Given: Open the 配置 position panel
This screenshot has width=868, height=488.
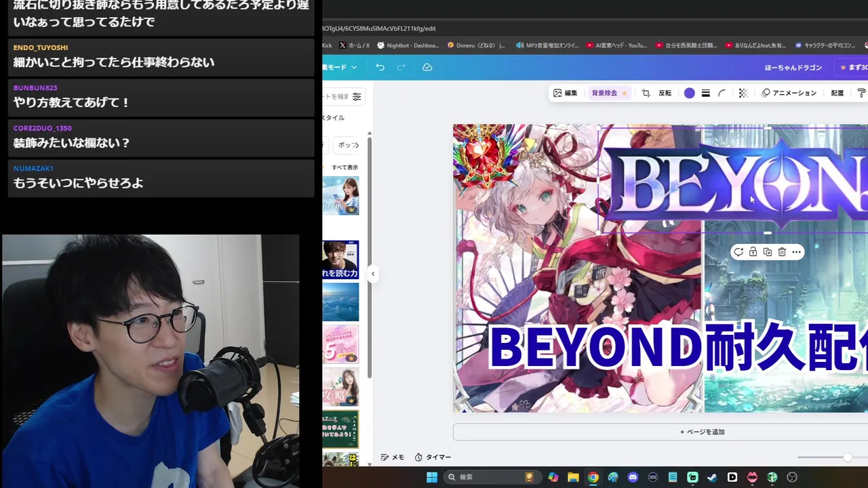Looking at the screenshot, I should pyautogui.click(x=837, y=93).
